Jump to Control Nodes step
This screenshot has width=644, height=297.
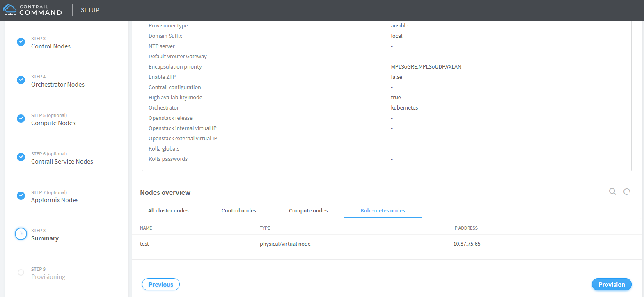click(x=51, y=46)
